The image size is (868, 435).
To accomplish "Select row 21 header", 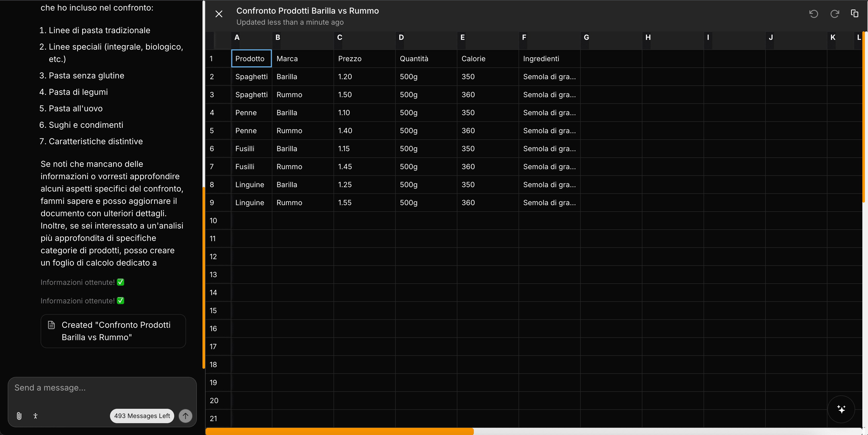I will tap(218, 419).
